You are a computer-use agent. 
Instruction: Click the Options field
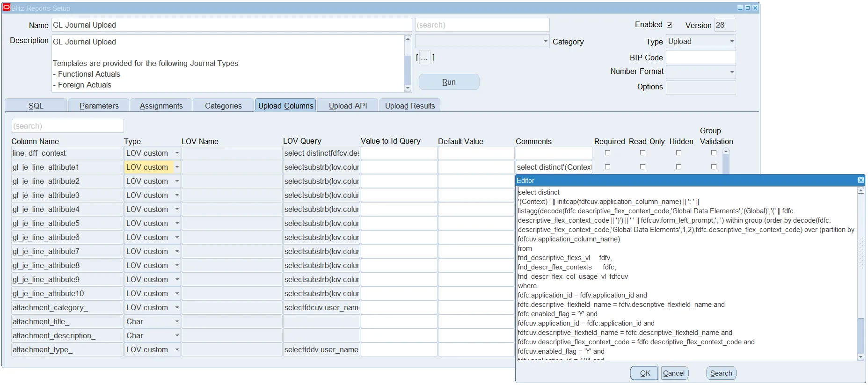tap(700, 87)
